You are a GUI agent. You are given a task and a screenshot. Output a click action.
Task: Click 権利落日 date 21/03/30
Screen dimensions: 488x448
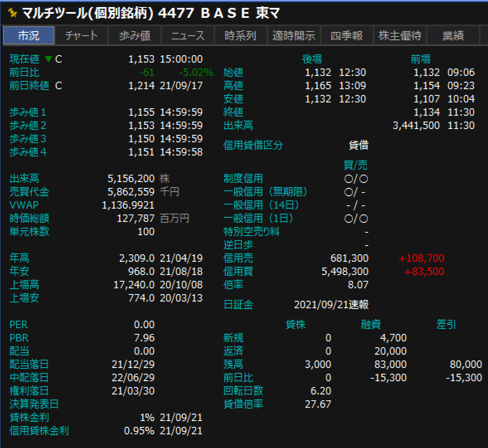click(x=133, y=391)
